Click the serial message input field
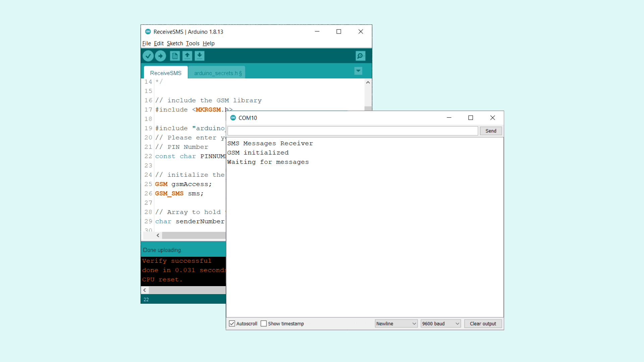The image size is (644, 362). click(x=352, y=131)
